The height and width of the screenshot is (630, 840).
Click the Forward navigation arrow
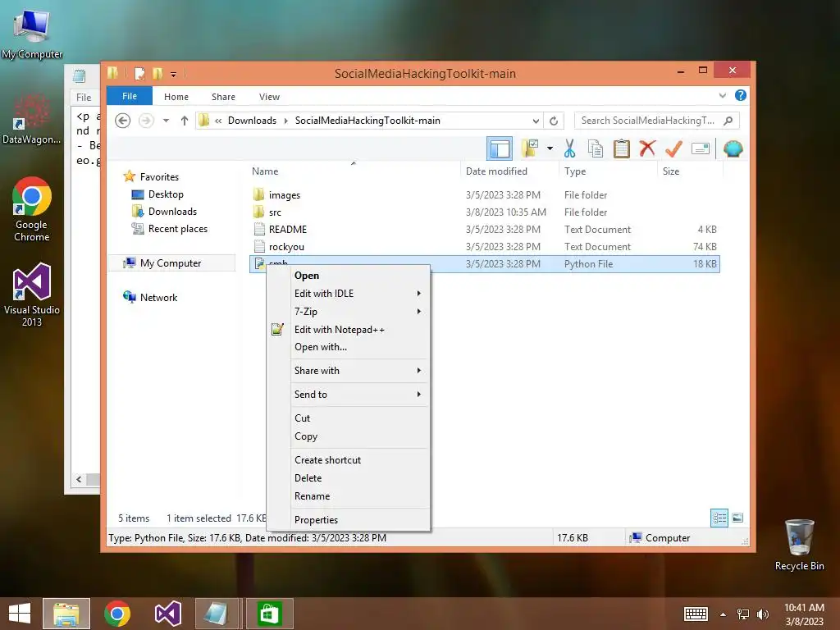pyautogui.click(x=146, y=121)
